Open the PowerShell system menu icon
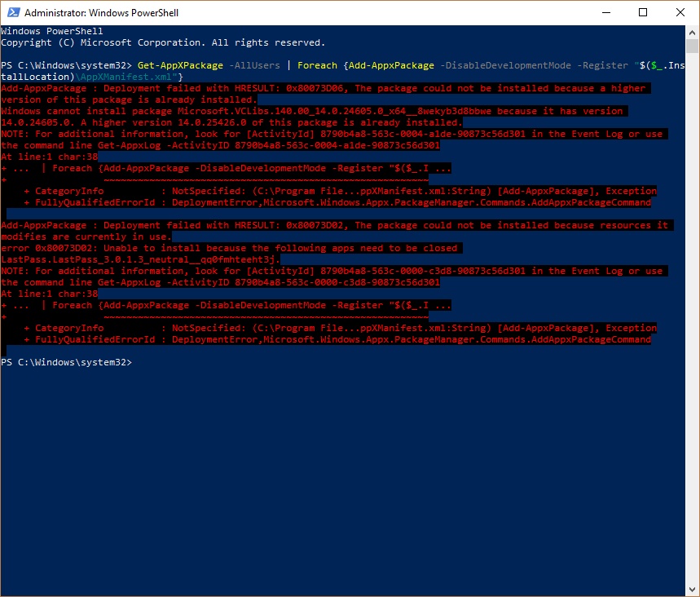This screenshot has width=700, height=597. click(13, 12)
